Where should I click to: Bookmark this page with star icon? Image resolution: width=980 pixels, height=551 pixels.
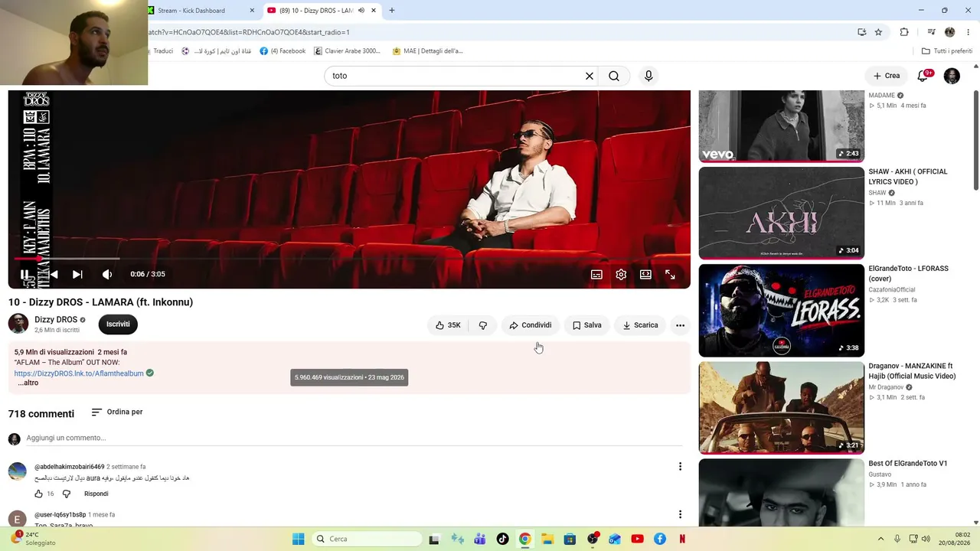point(878,32)
